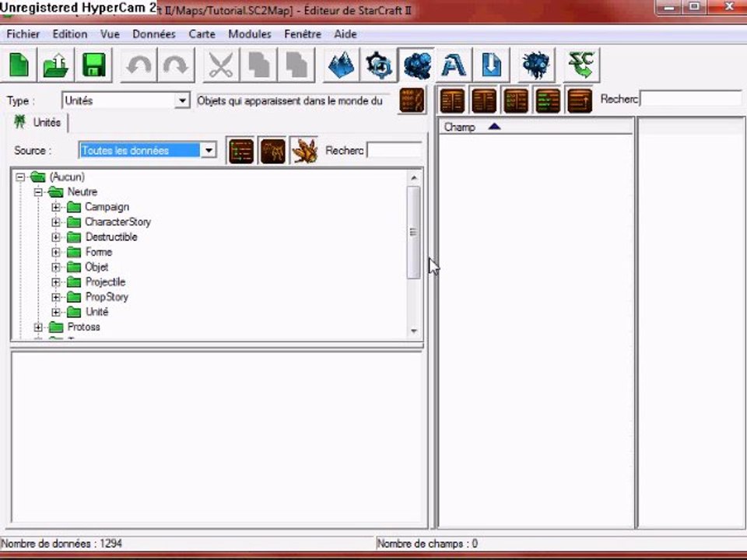Screen dimensions: 747x560
Task: Paste item from clipboard icon
Action: (296, 65)
